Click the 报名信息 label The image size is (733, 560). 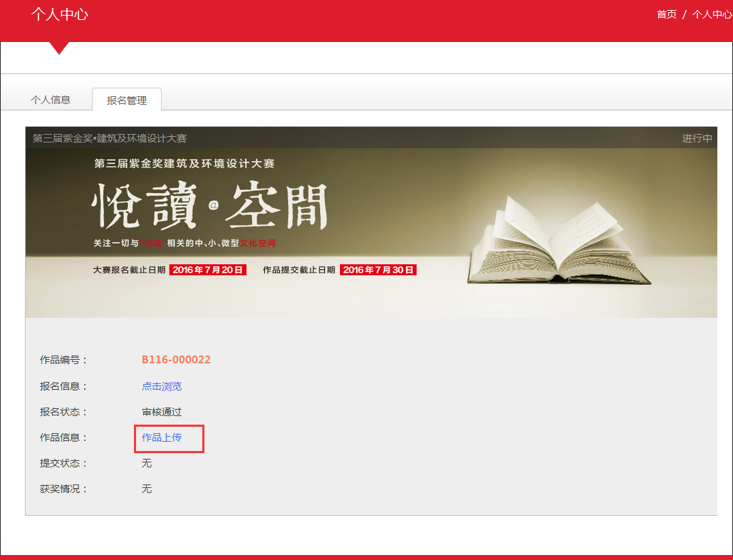(x=63, y=386)
